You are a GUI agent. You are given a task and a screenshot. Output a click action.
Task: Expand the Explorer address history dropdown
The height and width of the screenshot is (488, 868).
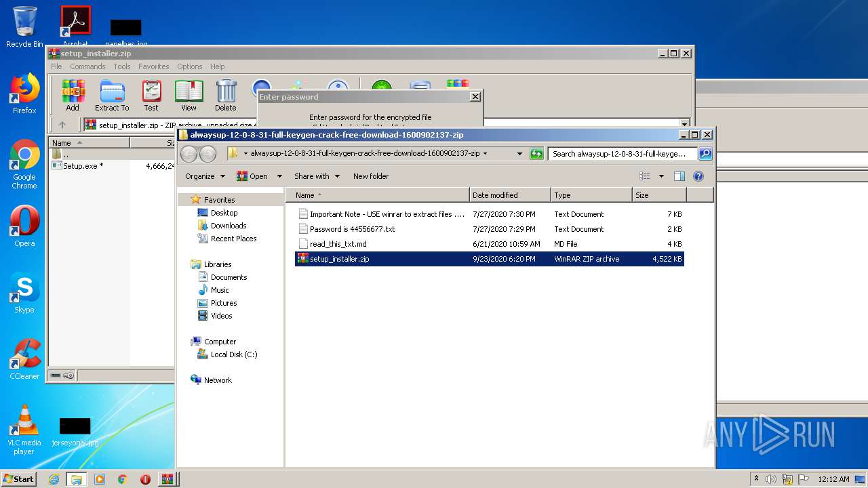click(x=519, y=154)
